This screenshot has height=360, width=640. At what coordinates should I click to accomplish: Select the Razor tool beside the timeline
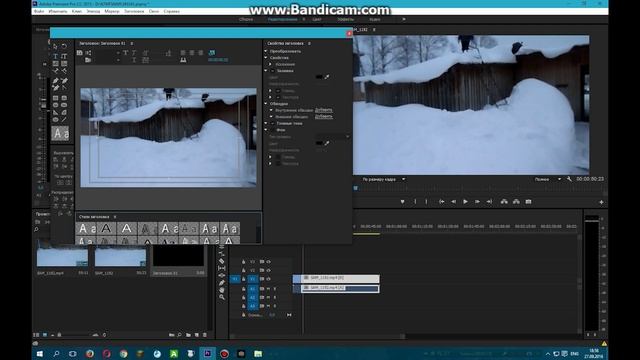pyautogui.click(x=222, y=260)
